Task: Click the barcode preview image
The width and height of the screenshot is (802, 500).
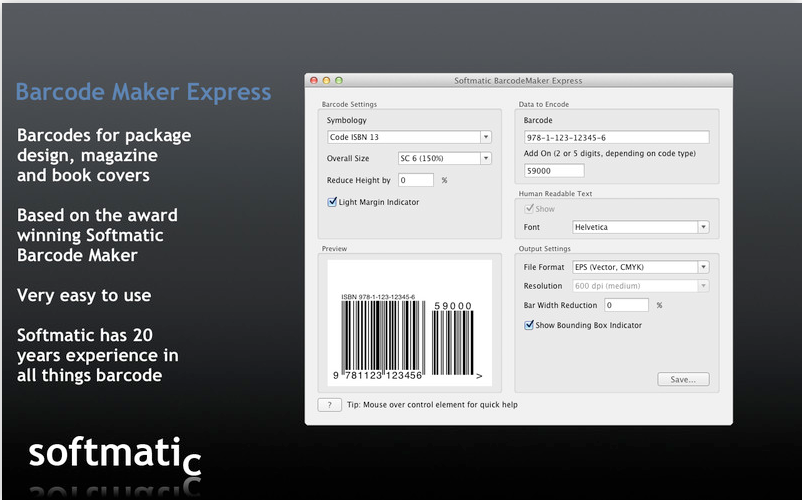Action: (410, 323)
